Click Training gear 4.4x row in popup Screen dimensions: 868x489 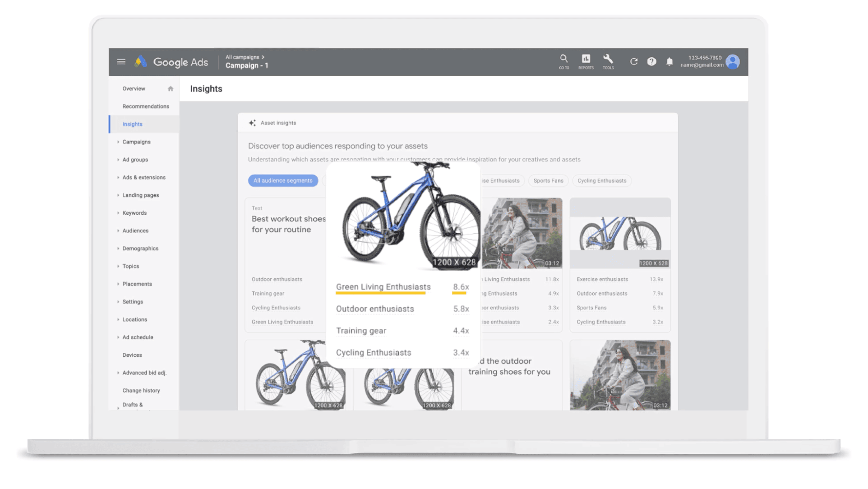pos(402,331)
